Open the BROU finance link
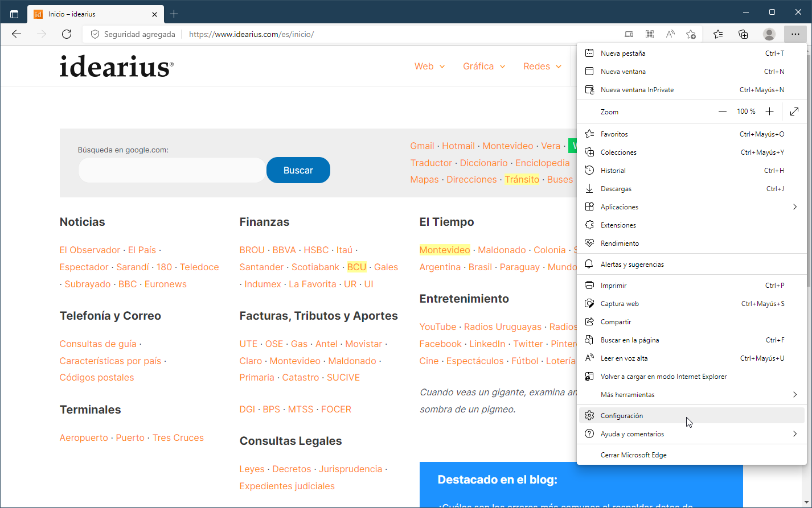812x508 pixels. (252, 250)
